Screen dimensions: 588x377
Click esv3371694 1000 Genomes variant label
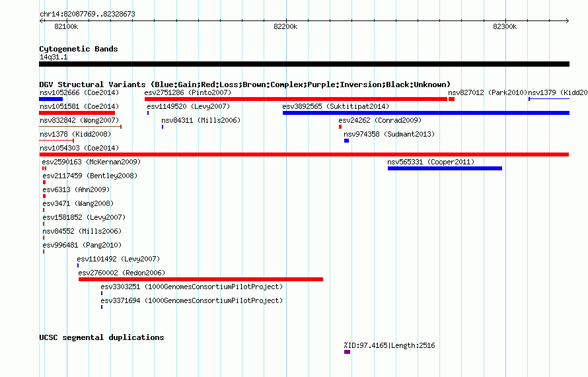pos(192,300)
